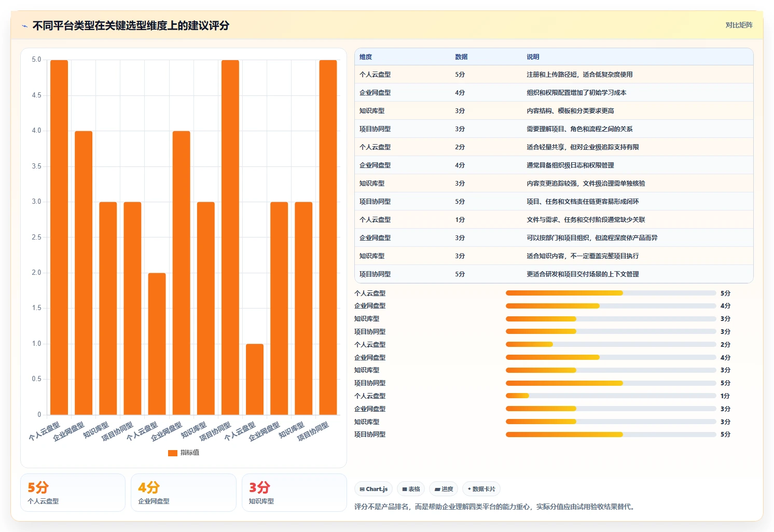The image size is (774, 532).
Task: Toggle the 指标值 legend label
Action: click(190, 453)
